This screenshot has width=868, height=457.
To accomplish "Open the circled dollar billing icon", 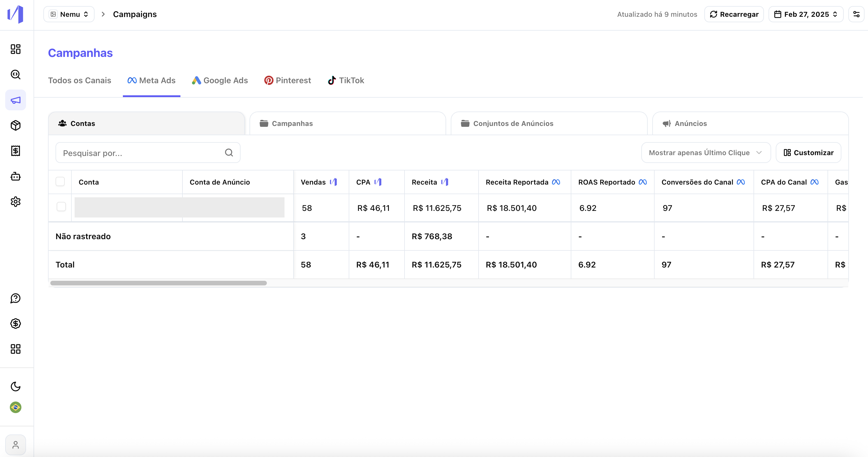I will coord(16,324).
